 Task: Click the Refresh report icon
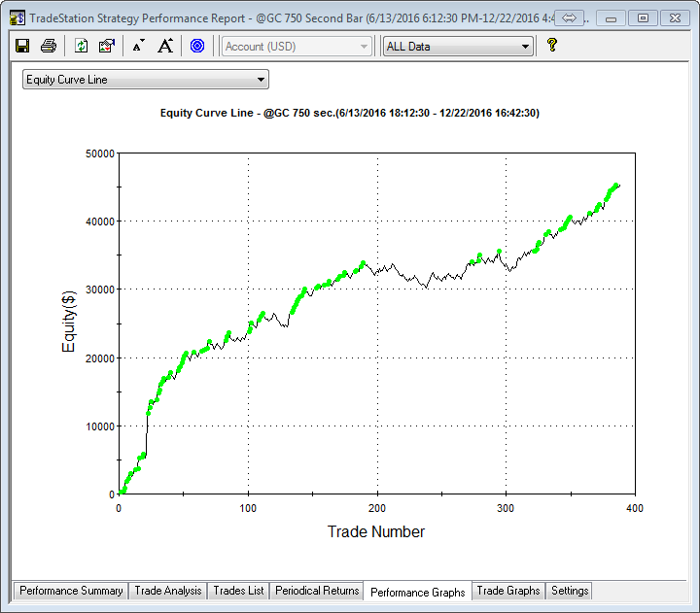82,46
